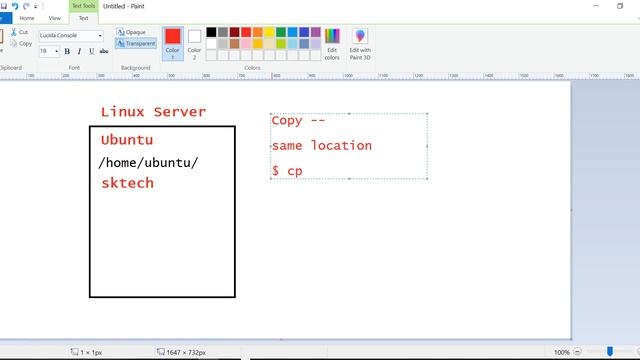Pick the gray-50% color swatch
The height and width of the screenshot is (360, 640).
pos(223,32)
